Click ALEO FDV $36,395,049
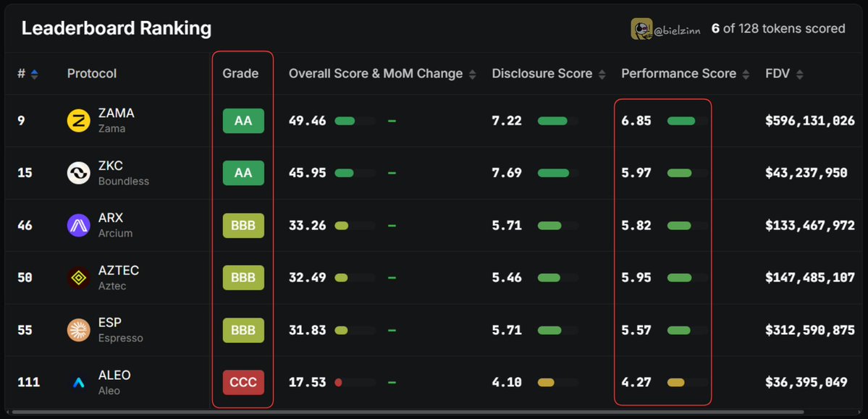868x419 pixels. tap(806, 383)
